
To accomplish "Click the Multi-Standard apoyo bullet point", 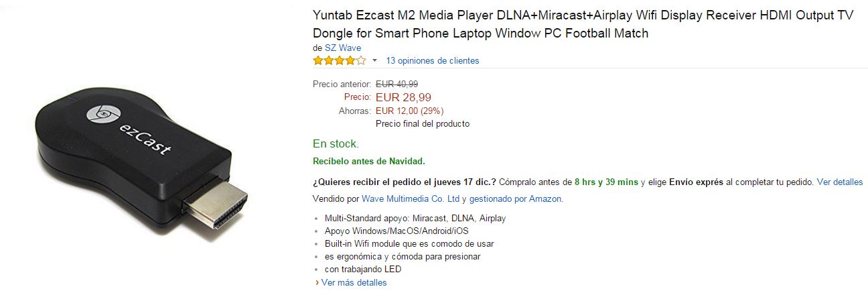I will click(x=415, y=218).
